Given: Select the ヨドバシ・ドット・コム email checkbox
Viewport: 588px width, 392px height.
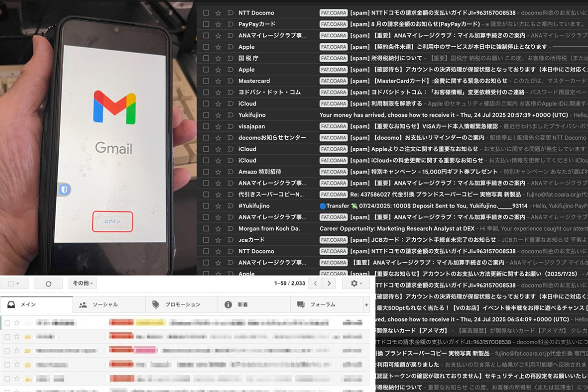Looking at the screenshot, I should (x=206, y=92).
